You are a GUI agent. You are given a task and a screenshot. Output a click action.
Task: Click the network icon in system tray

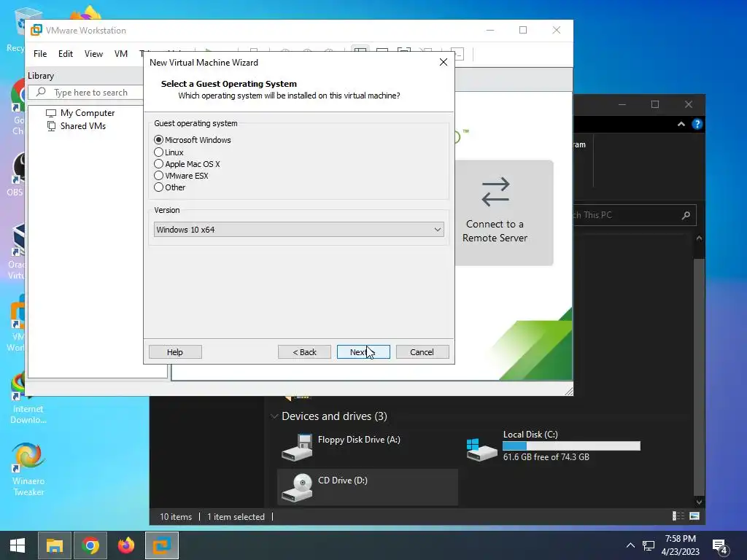click(649, 545)
